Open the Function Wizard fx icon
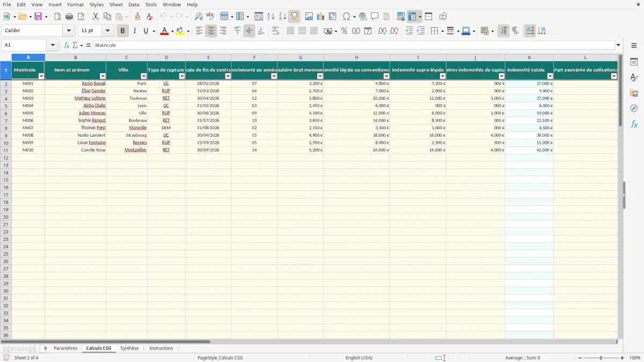 coord(67,45)
